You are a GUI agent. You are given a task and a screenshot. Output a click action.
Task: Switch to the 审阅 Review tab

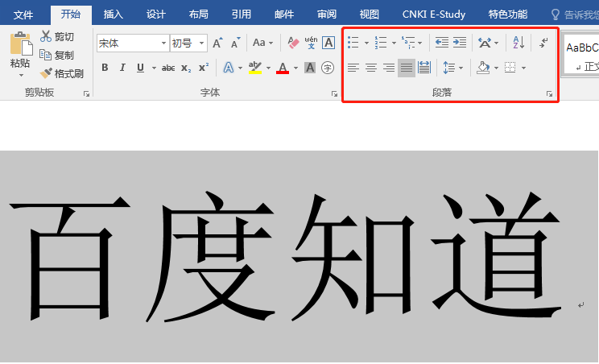pos(327,14)
